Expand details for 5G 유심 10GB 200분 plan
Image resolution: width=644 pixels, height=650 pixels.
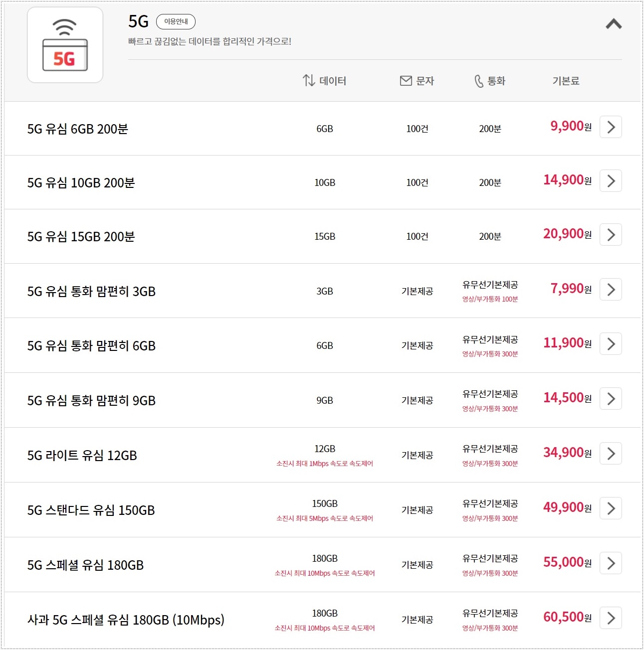pyautogui.click(x=610, y=181)
